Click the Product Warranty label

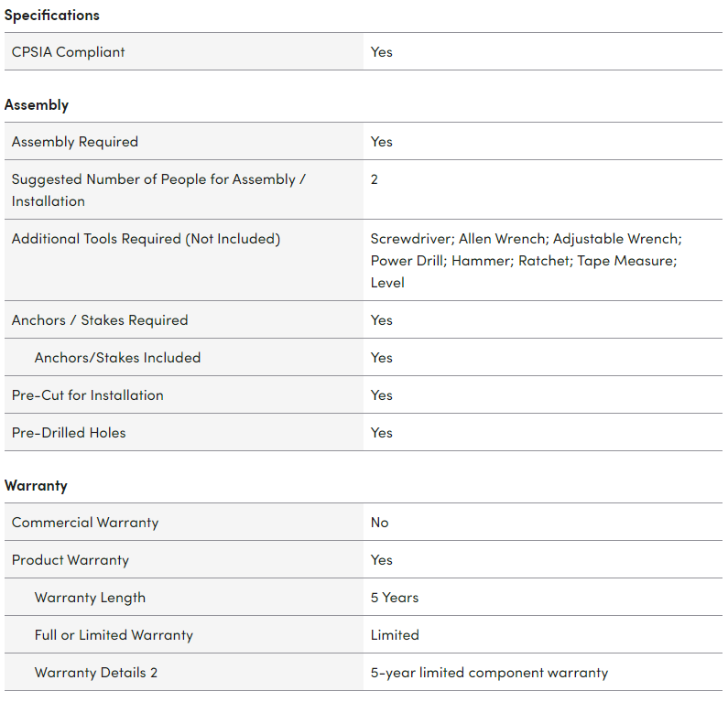(x=71, y=560)
